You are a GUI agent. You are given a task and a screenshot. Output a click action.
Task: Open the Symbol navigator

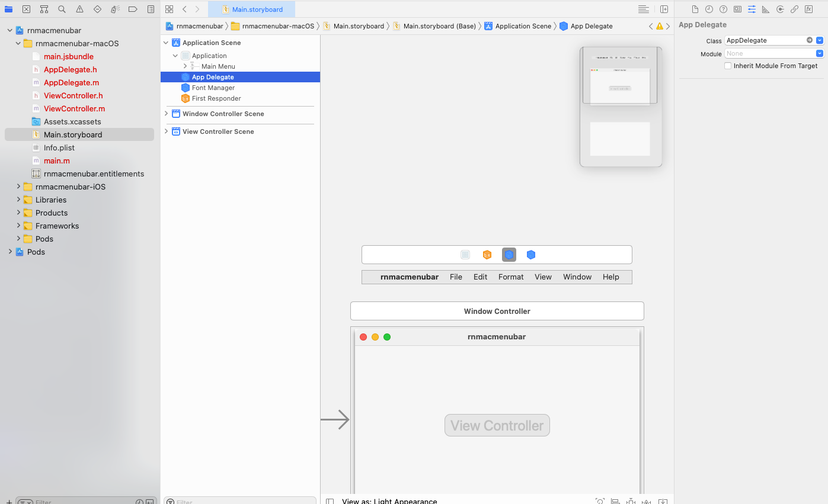pyautogui.click(x=44, y=9)
